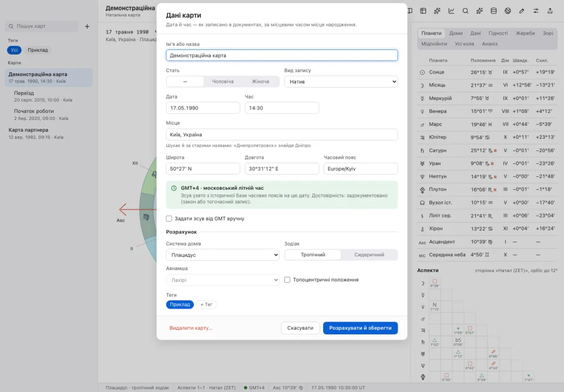Click into the 'Місце' input field
Image resolution: width=564 pixels, height=392 pixels.
point(282,135)
